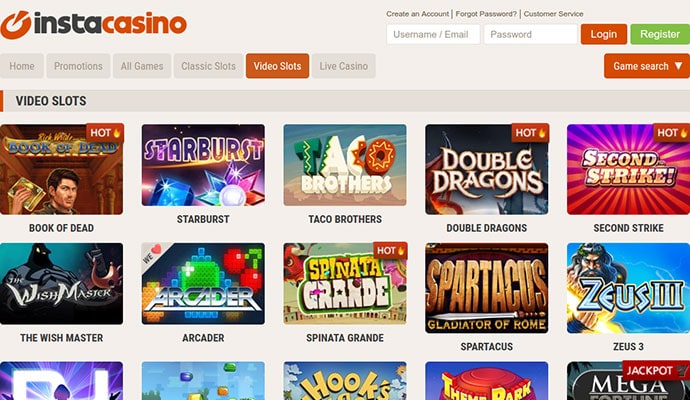Go to the Live Casino tab
690x400 pixels.
coord(344,66)
